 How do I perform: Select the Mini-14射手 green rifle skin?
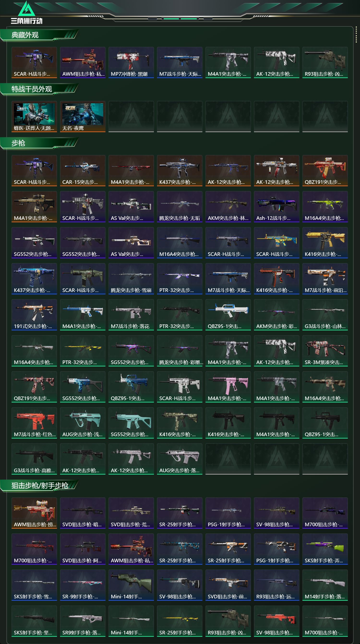131,584
